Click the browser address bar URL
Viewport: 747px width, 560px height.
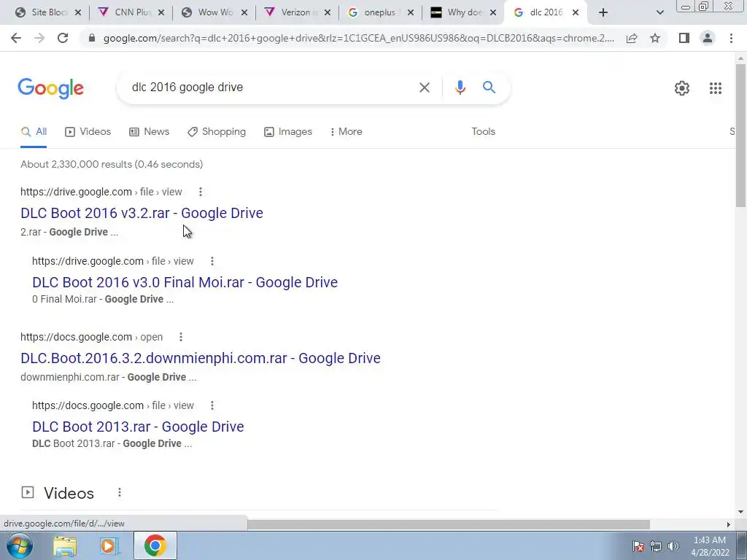[x=359, y=38]
